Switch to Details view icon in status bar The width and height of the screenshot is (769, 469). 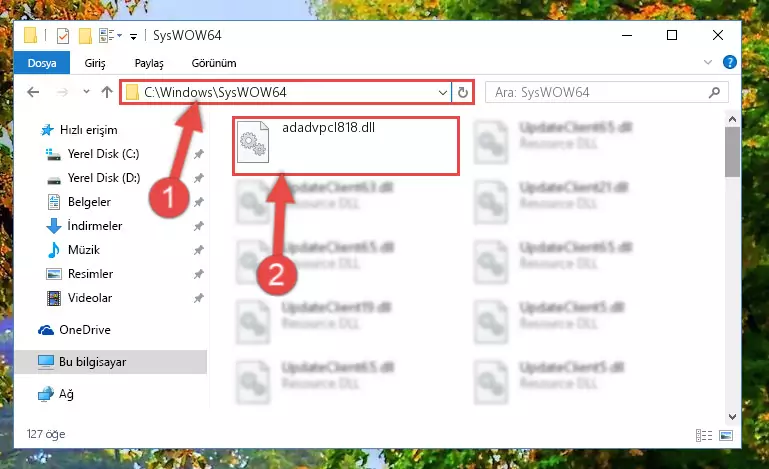click(x=704, y=435)
